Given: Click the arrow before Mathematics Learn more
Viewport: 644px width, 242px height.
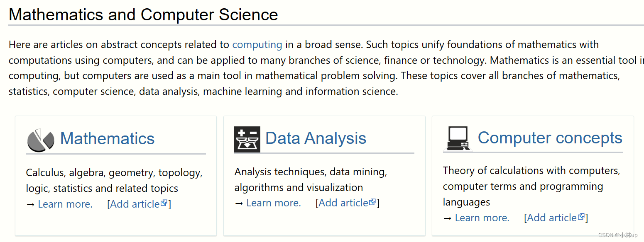Looking at the screenshot, I should (x=30, y=204).
